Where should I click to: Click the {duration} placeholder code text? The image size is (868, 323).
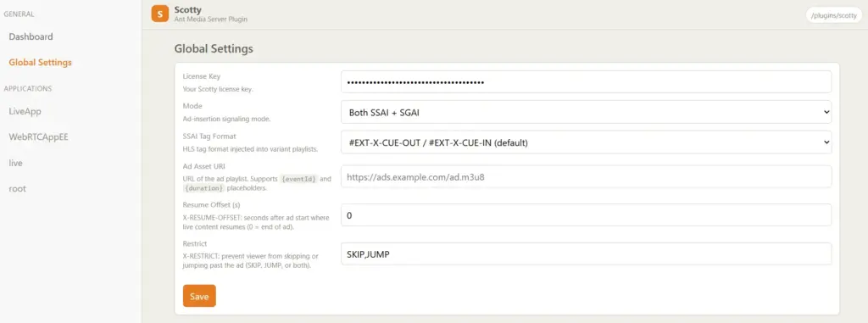click(203, 188)
